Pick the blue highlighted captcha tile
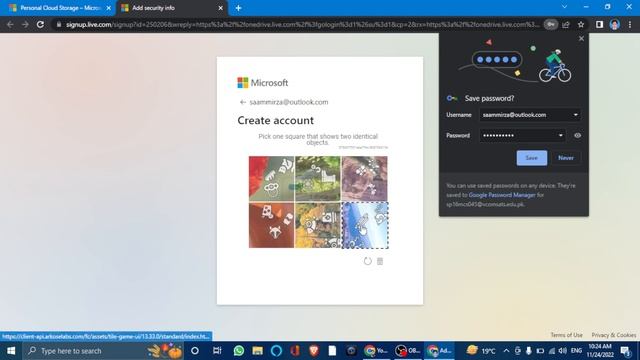Image resolution: width=640 pixels, height=360 pixels. click(364, 225)
